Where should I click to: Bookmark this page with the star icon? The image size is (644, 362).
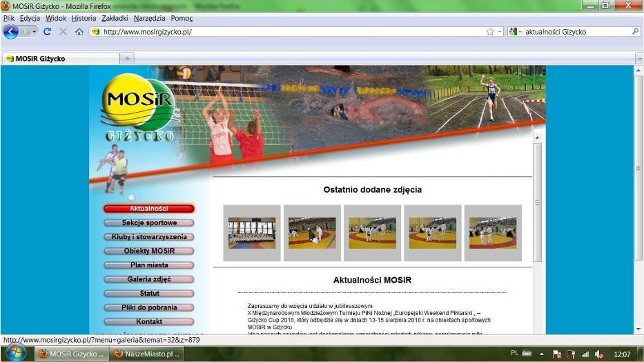[490, 32]
